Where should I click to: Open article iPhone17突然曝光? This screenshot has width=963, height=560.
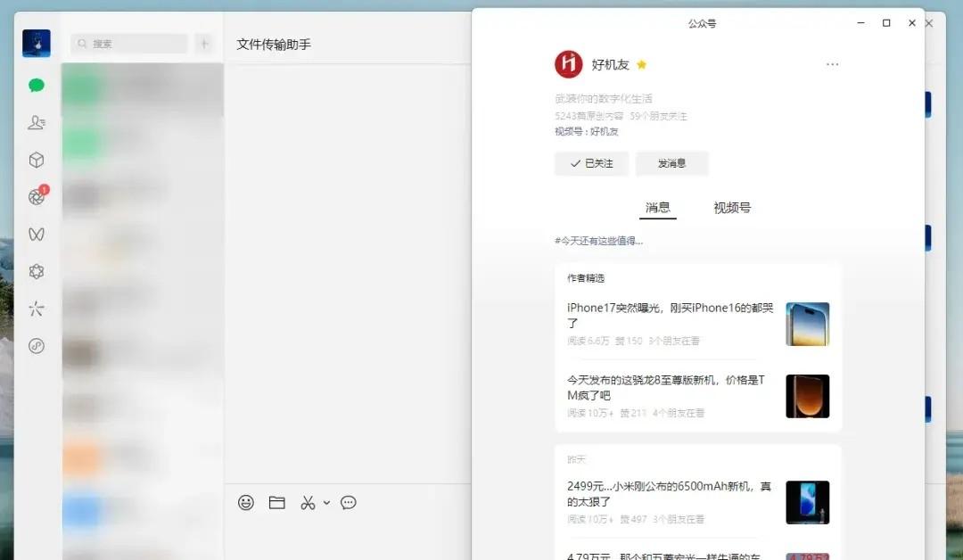coord(670,315)
